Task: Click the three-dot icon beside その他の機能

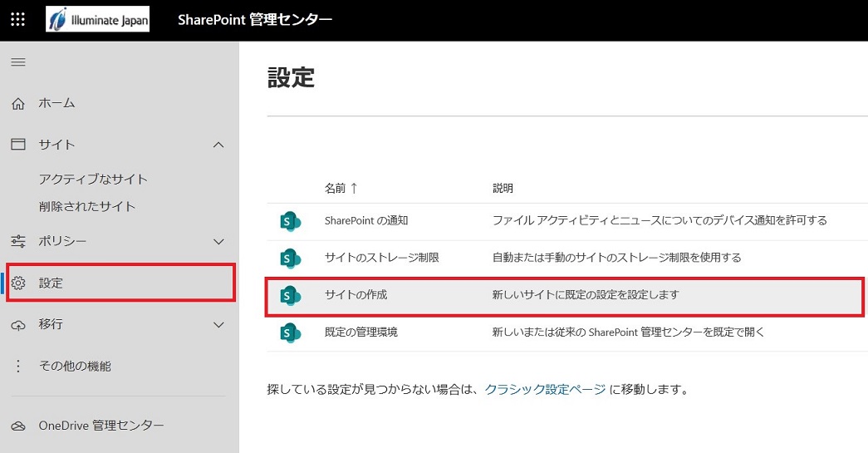Action: (x=18, y=366)
